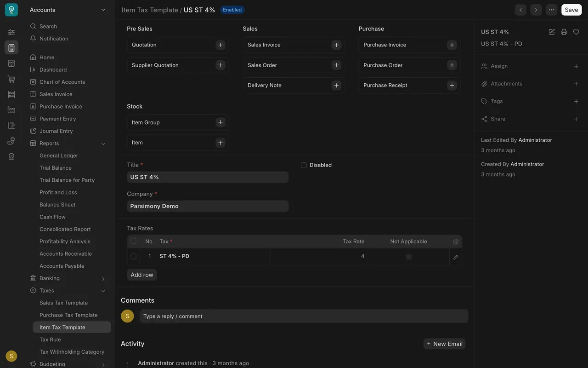The image size is (588, 368).
Task: Click the New Email button
Action: click(x=444, y=344)
